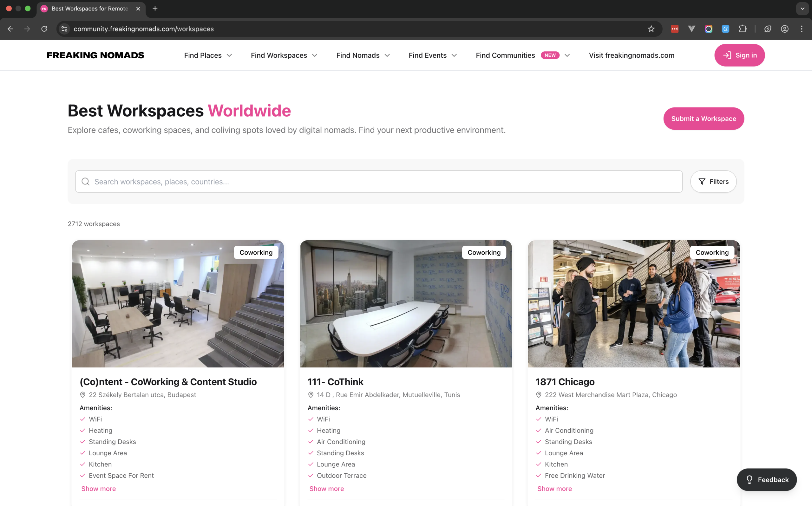812x506 pixels.
Task: Open the Find Communities menu
Action: click(x=522, y=55)
